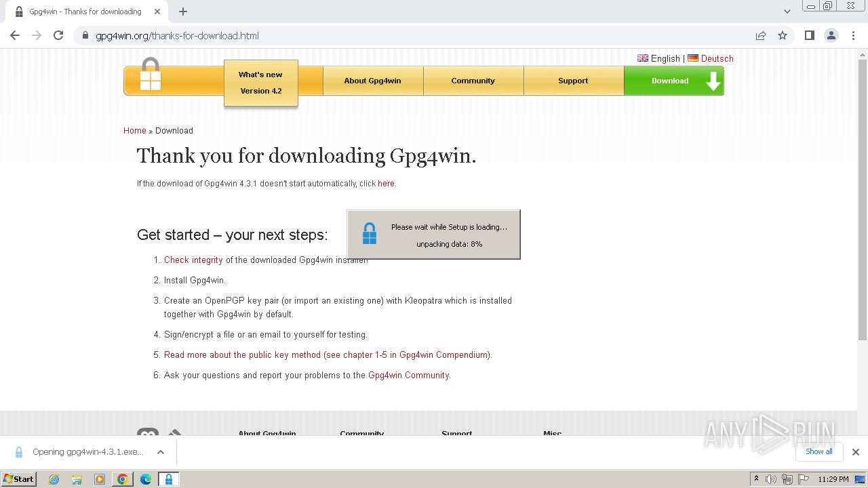This screenshot has height=488, width=868.
Task: Open the Chrome profile avatar
Action: pos(831,35)
